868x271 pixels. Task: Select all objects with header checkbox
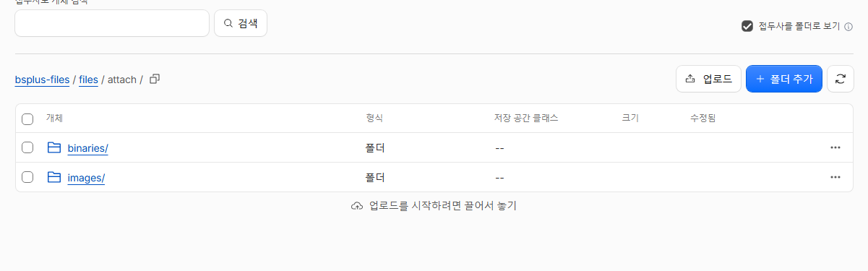[x=27, y=119]
